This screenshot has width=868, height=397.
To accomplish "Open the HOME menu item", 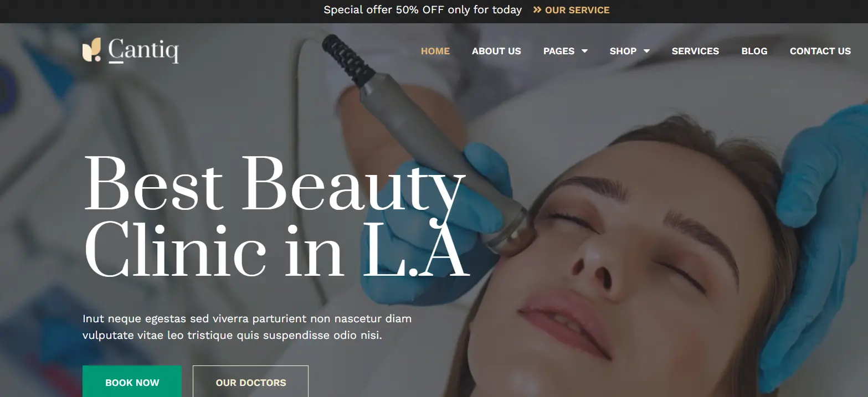I will point(435,51).
